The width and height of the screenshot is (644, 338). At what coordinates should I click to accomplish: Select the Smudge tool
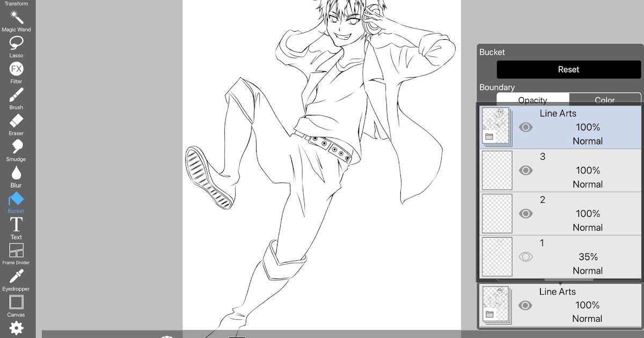[x=16, y=148]
